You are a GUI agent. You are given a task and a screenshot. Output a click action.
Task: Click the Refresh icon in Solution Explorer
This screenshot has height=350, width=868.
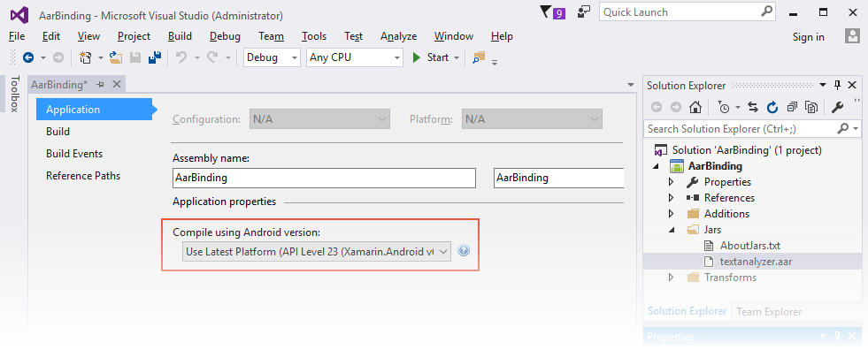[x=772, y=107]
